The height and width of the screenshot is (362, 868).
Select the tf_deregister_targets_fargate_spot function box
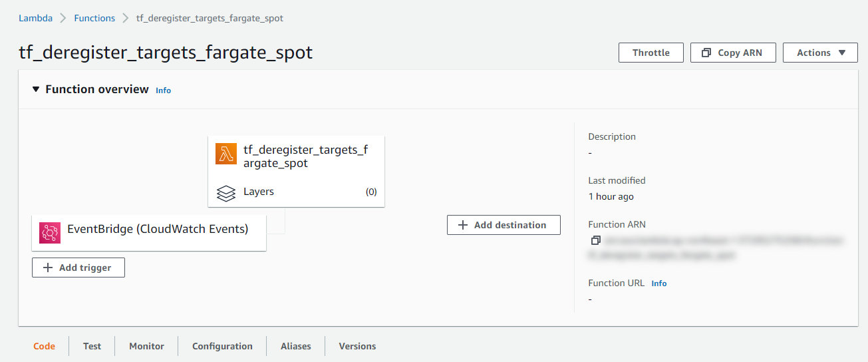coord(297,172)
